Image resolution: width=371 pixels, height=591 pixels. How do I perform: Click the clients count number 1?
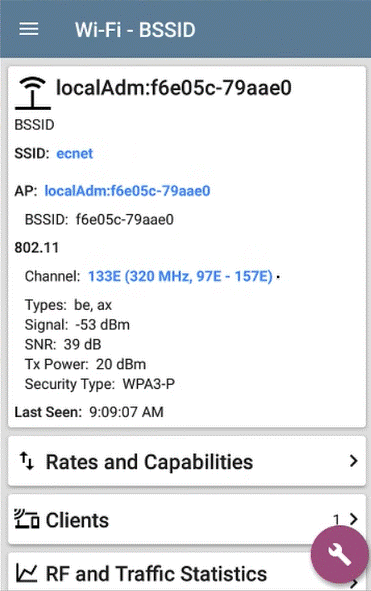coord(336,520)
